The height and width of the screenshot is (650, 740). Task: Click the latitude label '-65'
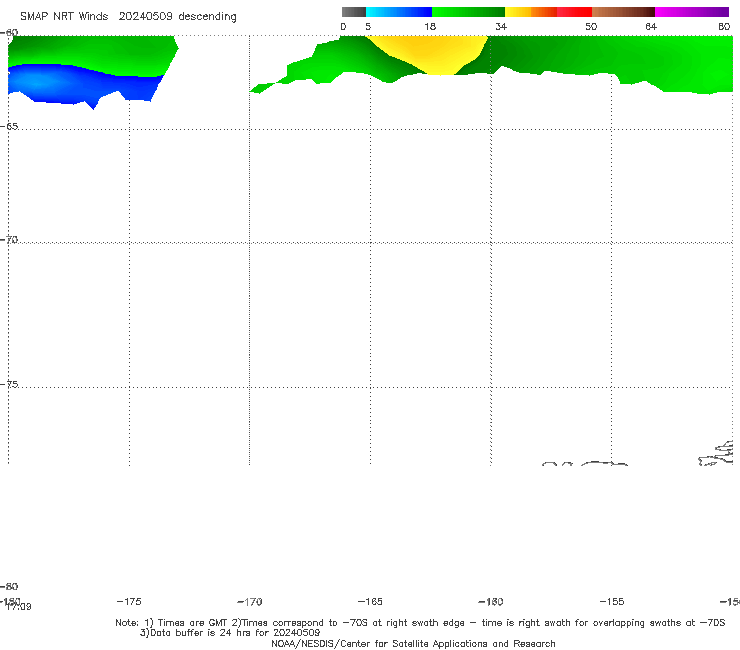coord(9,127)
